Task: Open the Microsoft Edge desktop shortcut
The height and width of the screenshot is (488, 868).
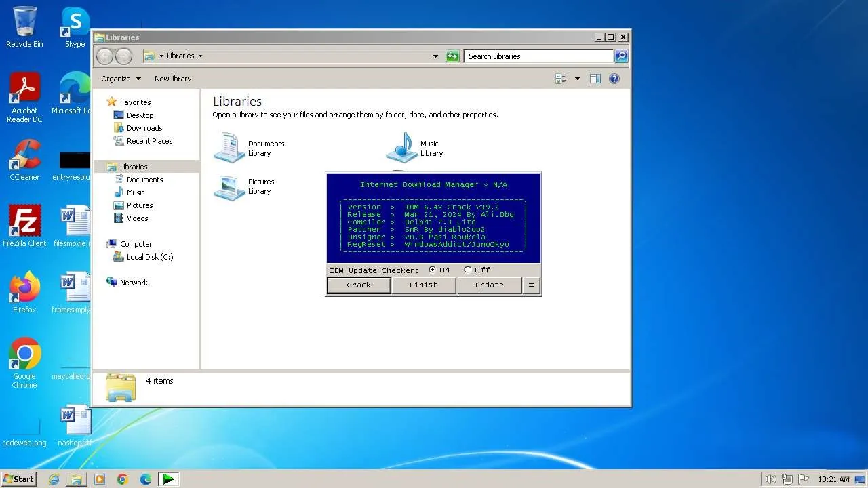Action: point(73,94)
